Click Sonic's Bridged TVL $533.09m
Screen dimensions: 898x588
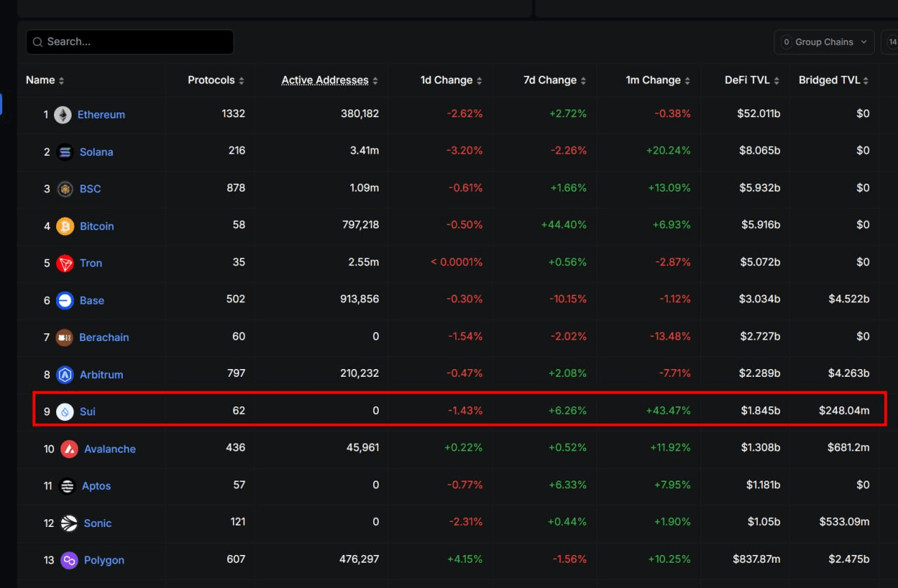(x=844, y=523)
